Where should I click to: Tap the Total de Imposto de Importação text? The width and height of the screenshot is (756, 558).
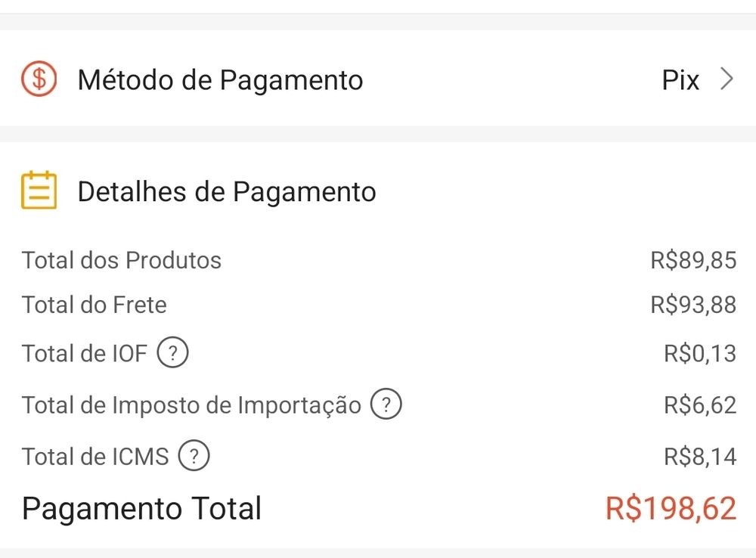pyautogui.click(x=191, y=405)
